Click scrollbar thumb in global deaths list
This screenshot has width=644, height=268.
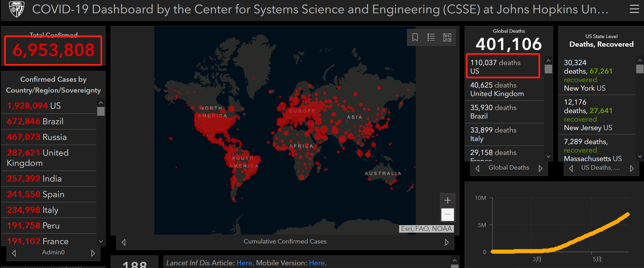click(548, 69)
